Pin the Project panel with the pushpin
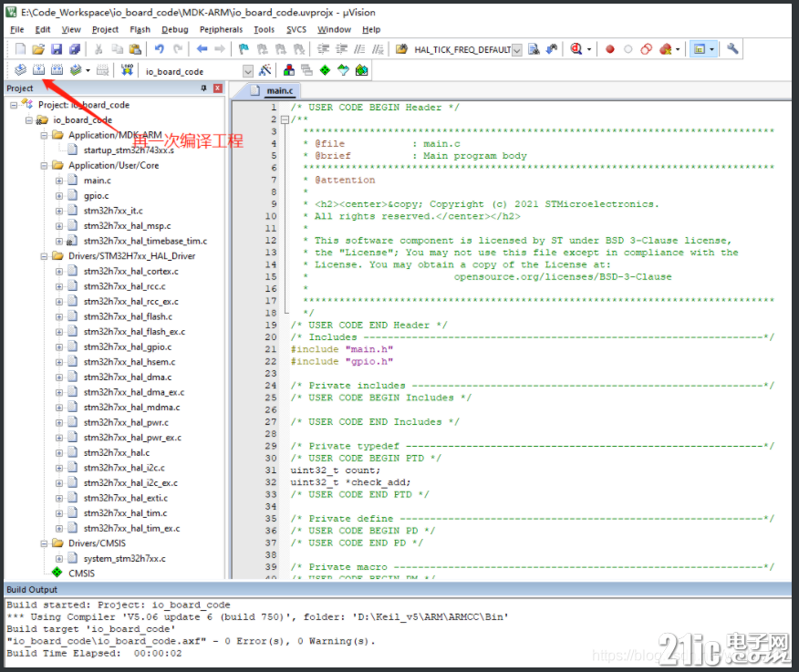This screenshot has width=799, height=672. (x=203, y=88)
